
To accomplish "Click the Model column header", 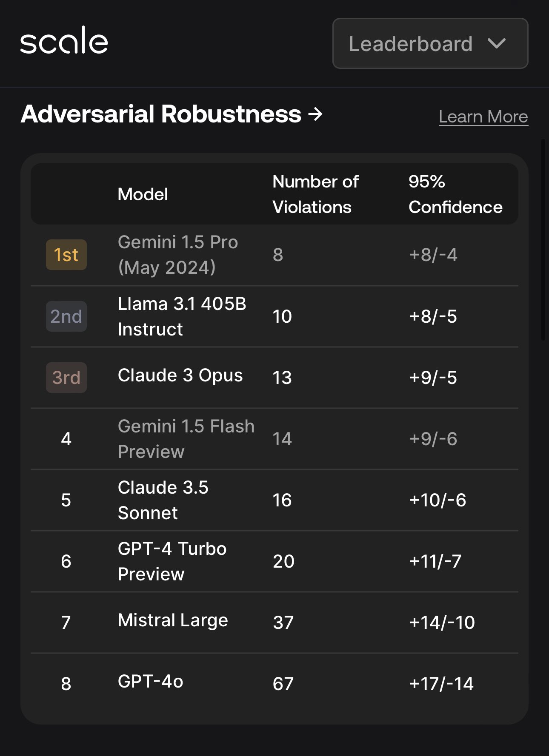I will point(143,194).
